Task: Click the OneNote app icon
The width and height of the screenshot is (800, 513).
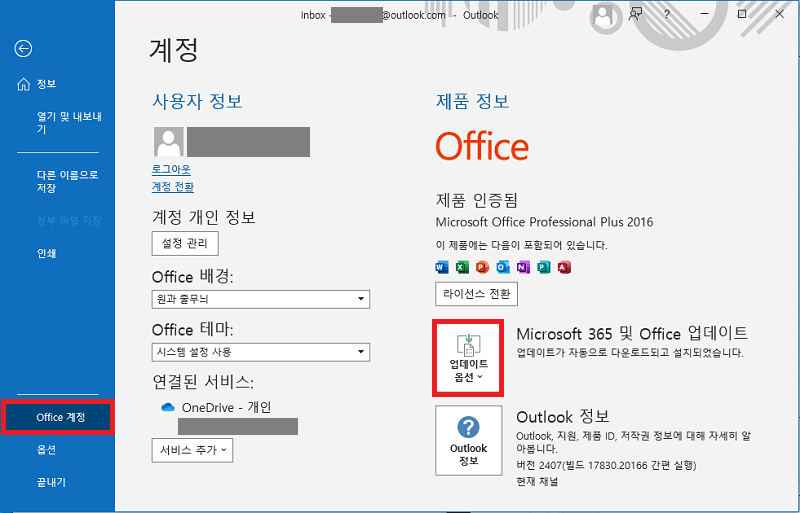Action: pyautogui.click(x=523, y=267)
